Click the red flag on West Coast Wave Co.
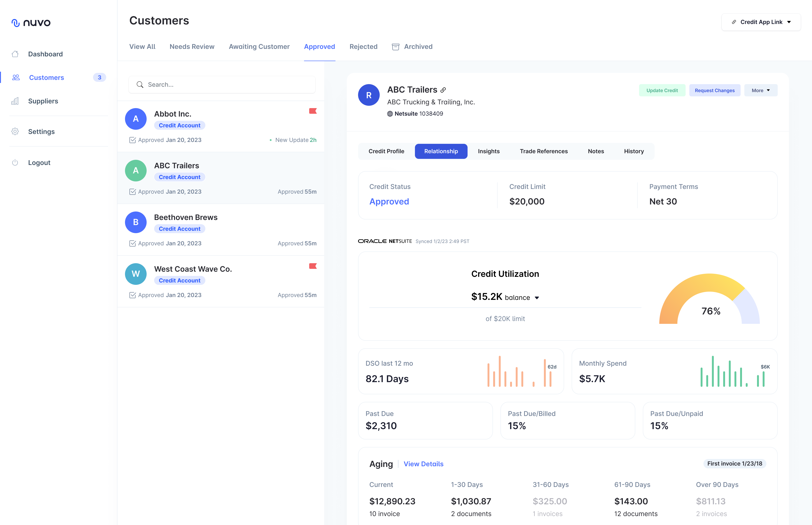This screenshot has height=525, width=812. pos(313,266)
